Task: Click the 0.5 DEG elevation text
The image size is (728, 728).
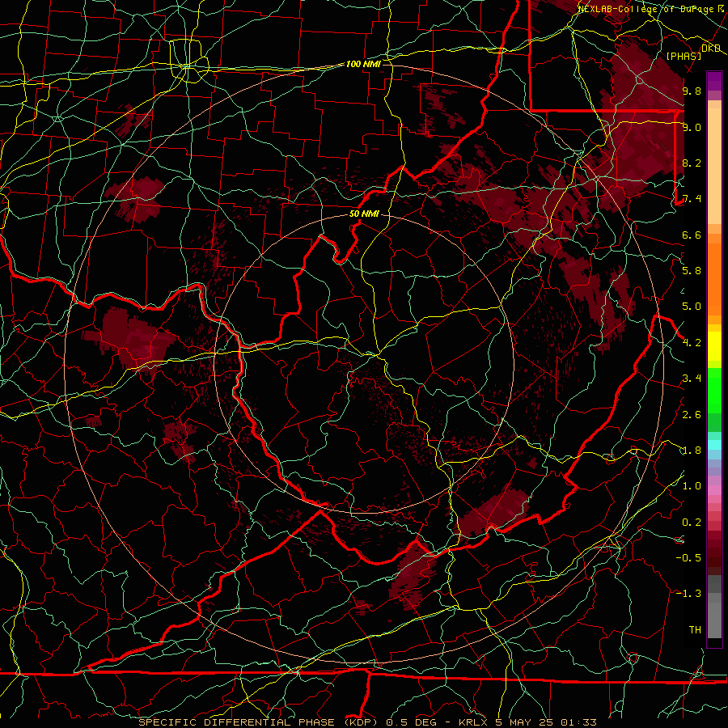Action: tap(412, 722)
